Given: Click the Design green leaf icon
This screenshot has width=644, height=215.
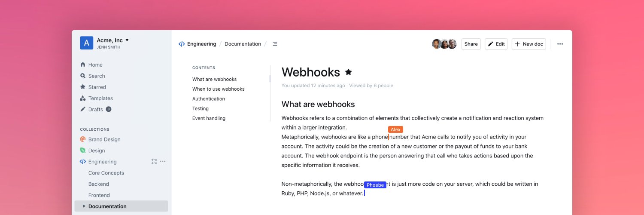Looking at the screenshot, I should coord(83,150).
